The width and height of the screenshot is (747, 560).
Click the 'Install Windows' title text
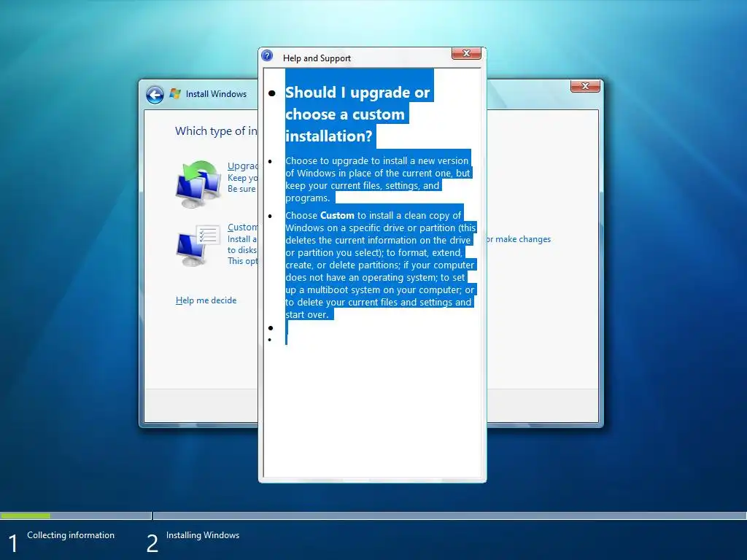tap(216, 94)
